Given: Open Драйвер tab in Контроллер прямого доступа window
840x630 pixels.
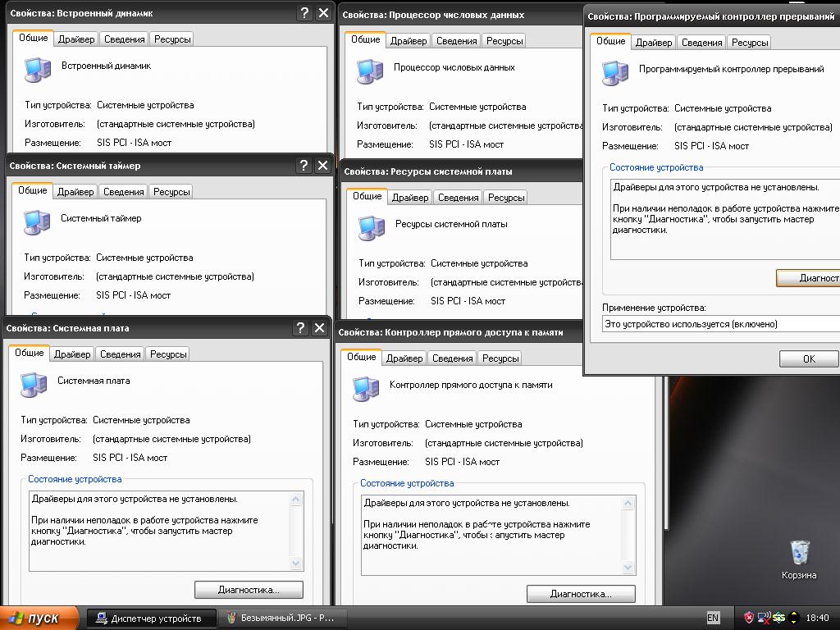Looking at the screenshot, I should click(404, 358).
